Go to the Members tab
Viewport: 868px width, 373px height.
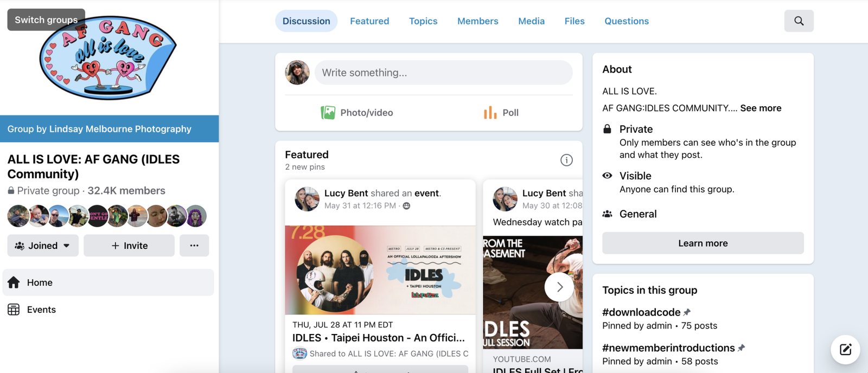tap(477, 21)
